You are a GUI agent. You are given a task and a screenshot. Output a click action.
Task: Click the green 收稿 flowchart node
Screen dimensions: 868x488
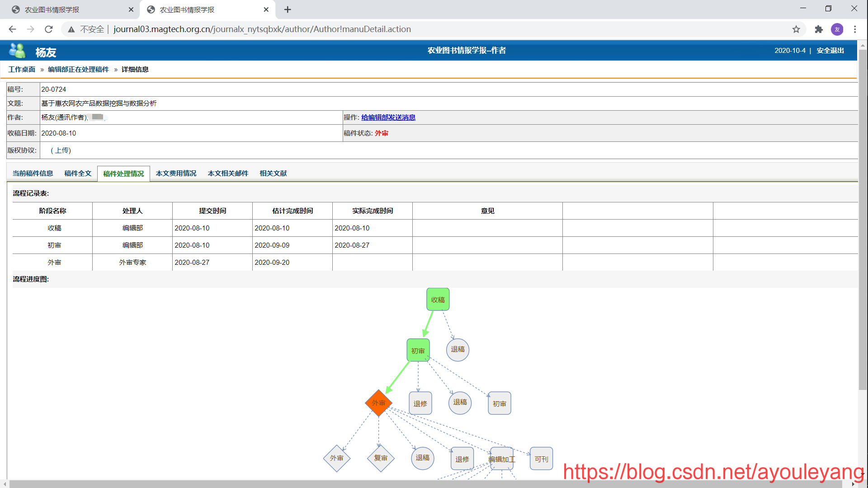pos(438,299)
